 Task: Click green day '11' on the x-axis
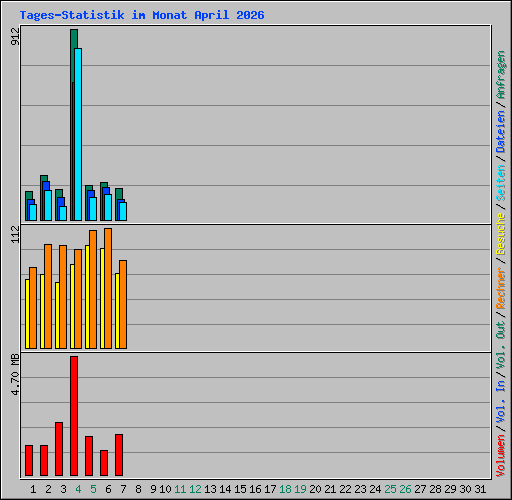point(180,489)
